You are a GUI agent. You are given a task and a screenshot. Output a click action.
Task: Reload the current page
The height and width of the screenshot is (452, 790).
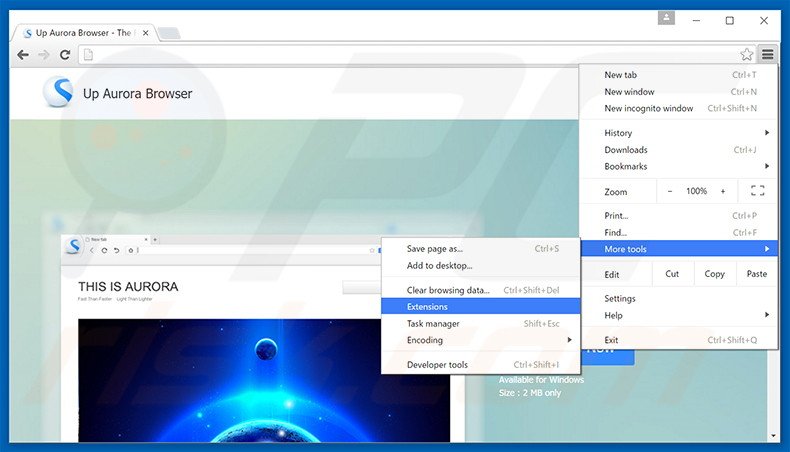coord(64,54)
